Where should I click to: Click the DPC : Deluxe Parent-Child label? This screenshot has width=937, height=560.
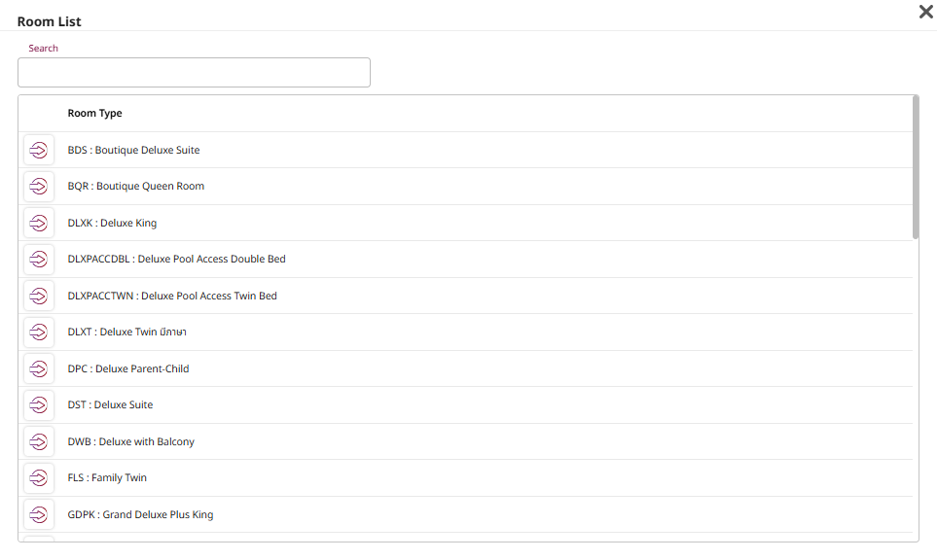(x=128, y=369)
